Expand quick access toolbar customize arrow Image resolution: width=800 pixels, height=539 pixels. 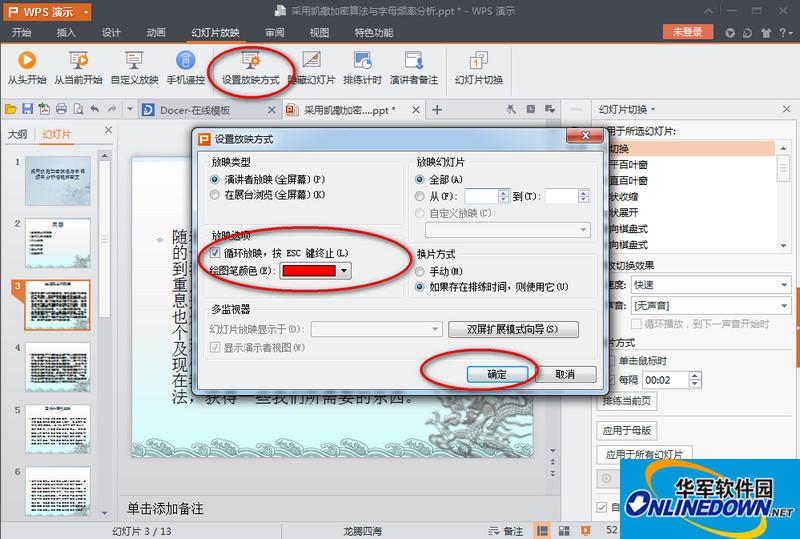pos(130,109)
